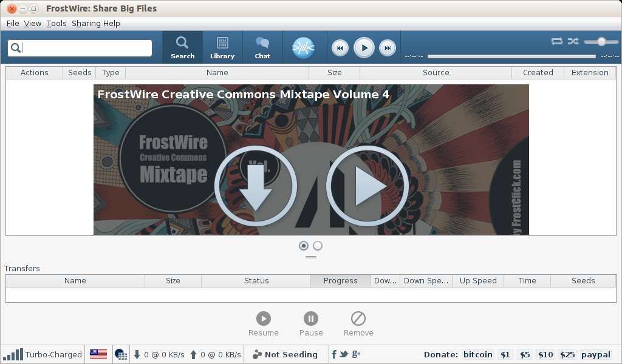Sort results by Seeds column
This screenshot has width=622, height=364.
(x=80, y=72)
